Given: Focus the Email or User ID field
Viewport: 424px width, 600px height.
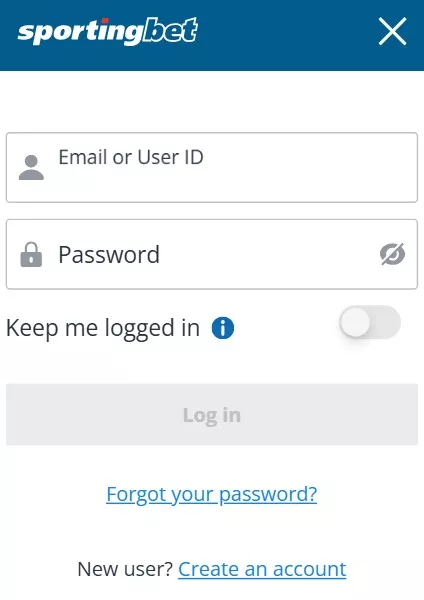Looking at the screenshot, I should (x=212, y=167).
